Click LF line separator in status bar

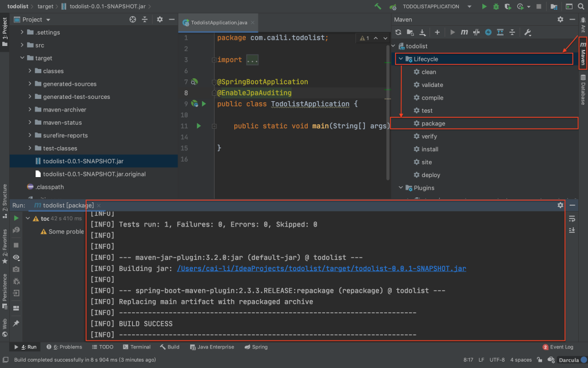(481, 360)
